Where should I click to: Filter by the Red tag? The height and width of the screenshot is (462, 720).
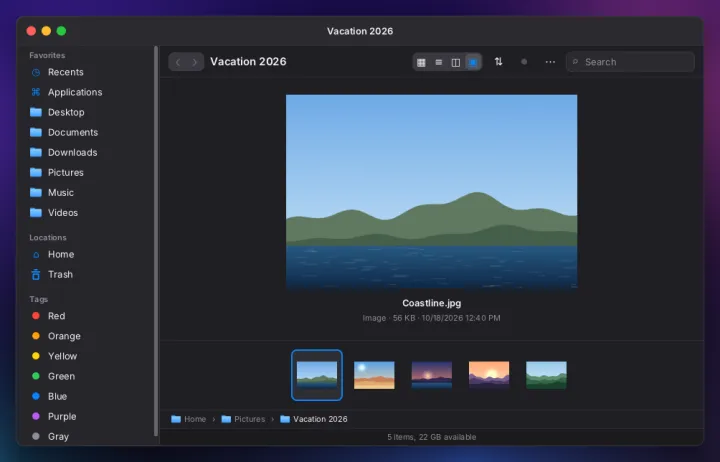point(87,316)
